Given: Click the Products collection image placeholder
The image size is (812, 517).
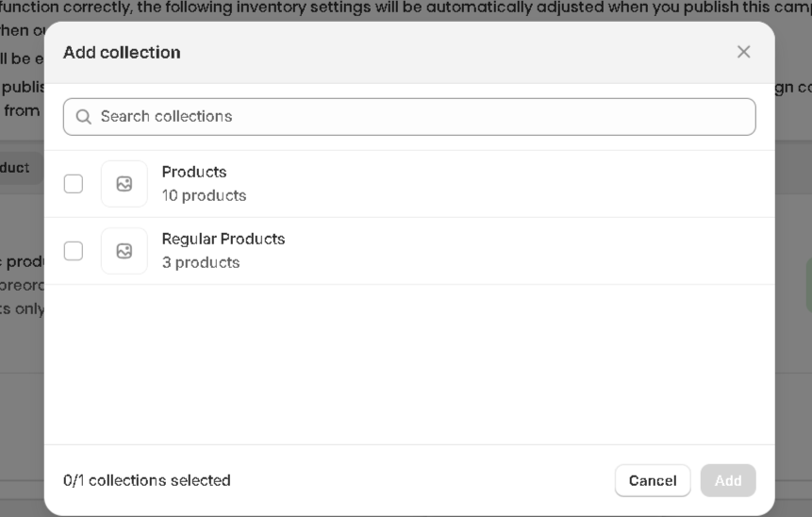Looking at the screenshot, I should 124,184.
